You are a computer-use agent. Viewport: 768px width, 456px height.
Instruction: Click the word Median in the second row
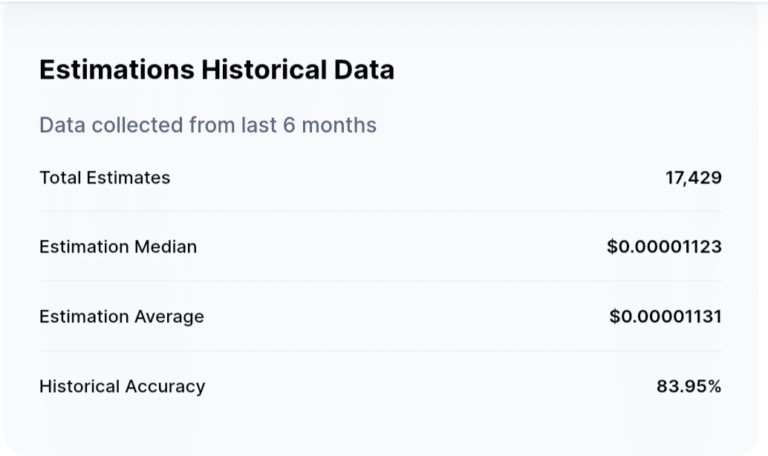pyautogui.click(x=166, y=246)
